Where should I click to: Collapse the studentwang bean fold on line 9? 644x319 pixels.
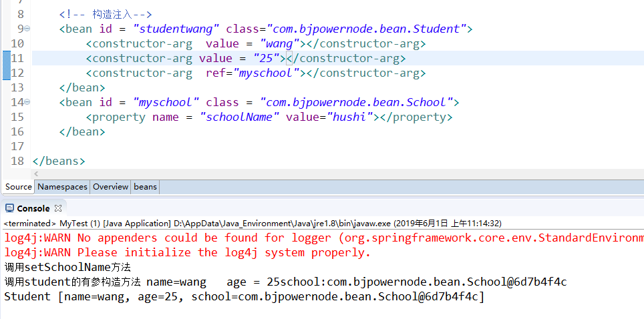[27, 28]
